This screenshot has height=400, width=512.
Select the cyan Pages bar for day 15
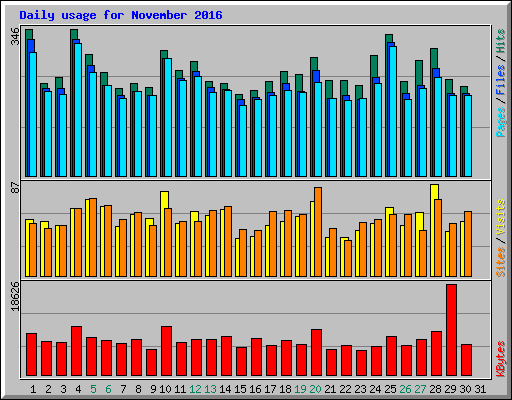[243, 141]
